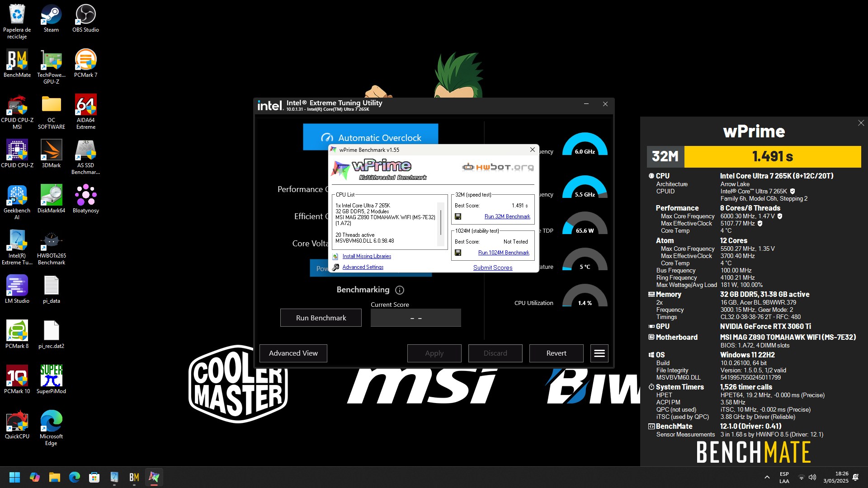Open File Explorer from the taskbar
868x488 pixels.
(x=55, y=477)
